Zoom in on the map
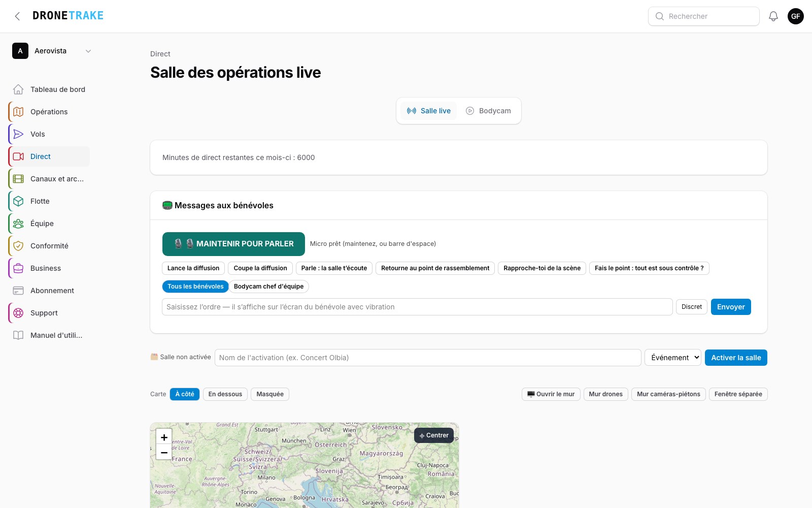This screenshot has width=812, height=508. [x=164, y=437]
